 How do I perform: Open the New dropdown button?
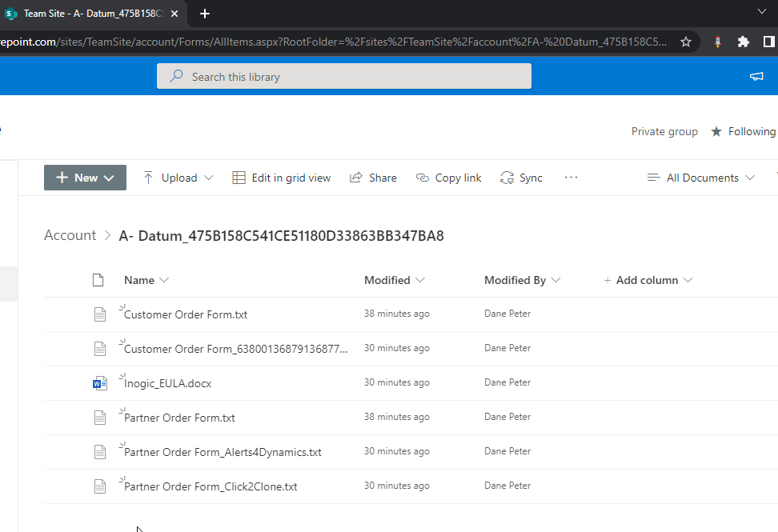tap(85, 178)
